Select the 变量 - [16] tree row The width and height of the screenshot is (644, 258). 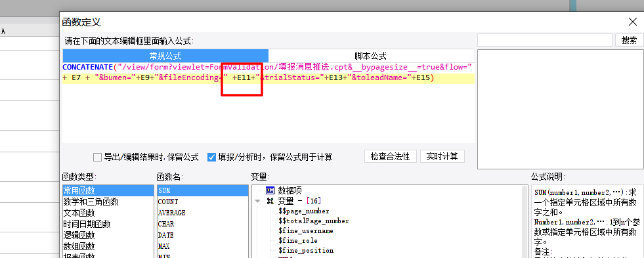[299, 201]
